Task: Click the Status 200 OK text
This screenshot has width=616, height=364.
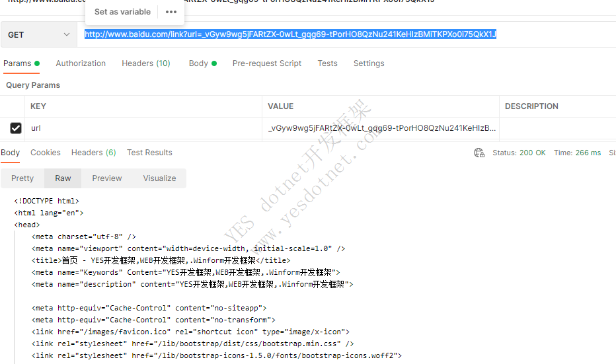Action: point(519,153)
